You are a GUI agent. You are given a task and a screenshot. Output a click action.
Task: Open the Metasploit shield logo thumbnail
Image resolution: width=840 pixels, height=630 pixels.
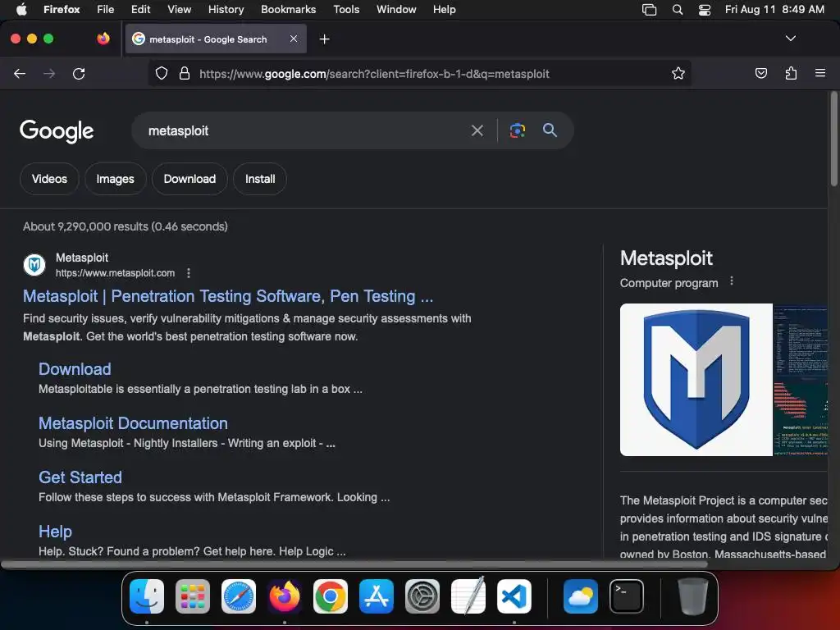[696, 380]
